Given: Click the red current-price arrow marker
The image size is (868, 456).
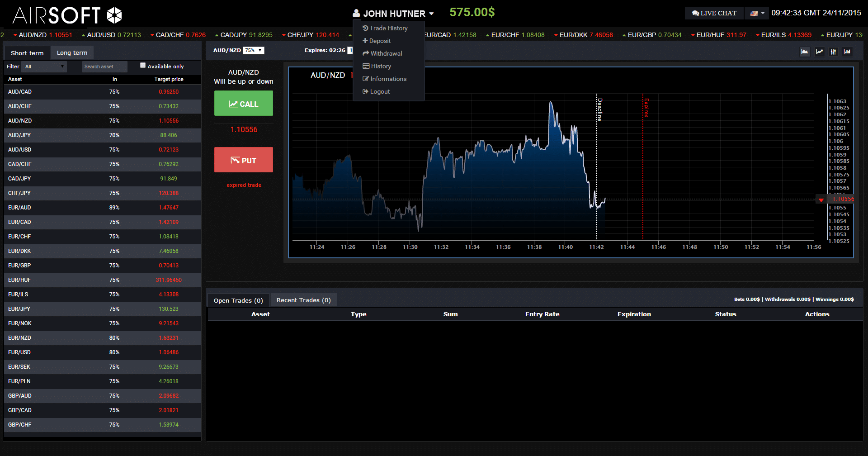Looking at the screenshot, I should (821, 199).
